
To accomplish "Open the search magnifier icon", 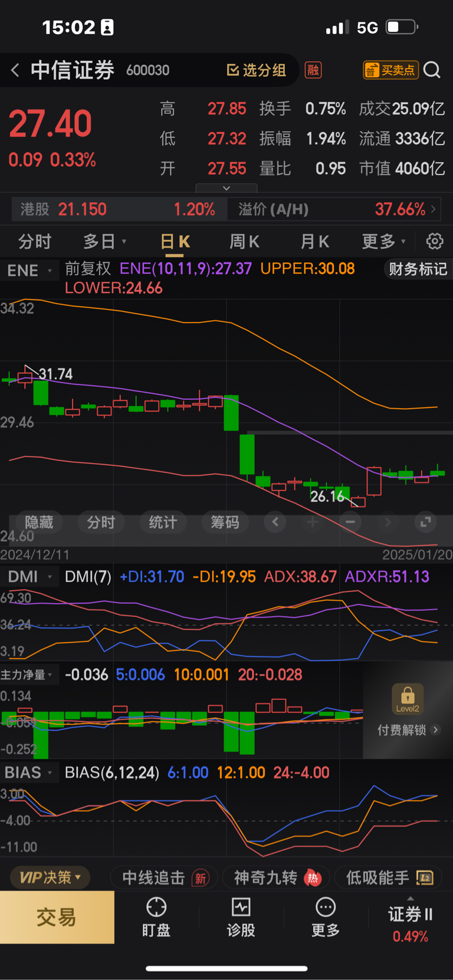I will (432, 70).
